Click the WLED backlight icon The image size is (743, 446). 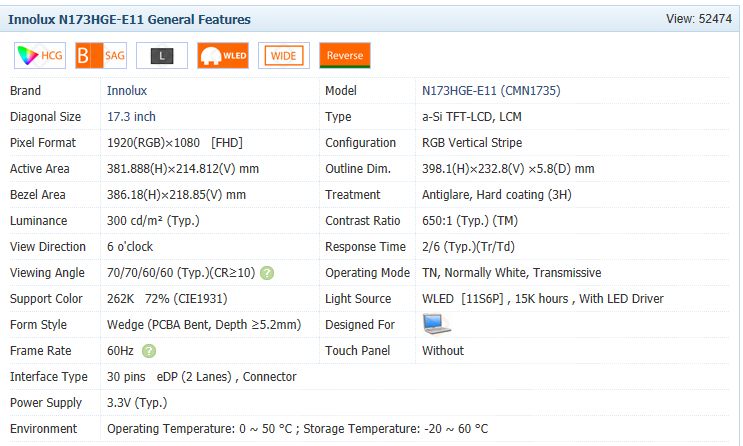click(223, 55)
